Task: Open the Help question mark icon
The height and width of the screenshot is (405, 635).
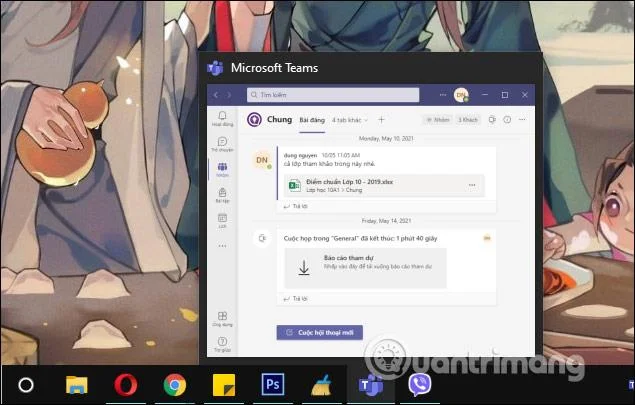Action: [222, 344]
